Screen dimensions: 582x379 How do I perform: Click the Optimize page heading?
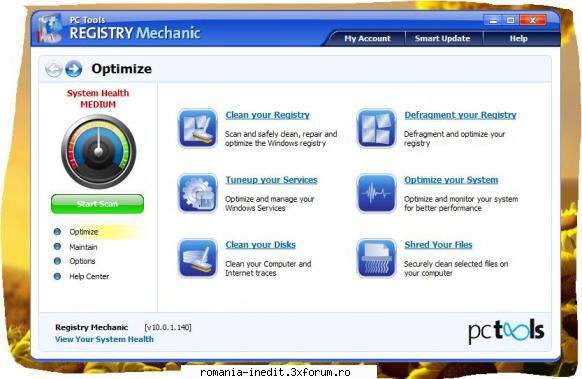[121, 69]
